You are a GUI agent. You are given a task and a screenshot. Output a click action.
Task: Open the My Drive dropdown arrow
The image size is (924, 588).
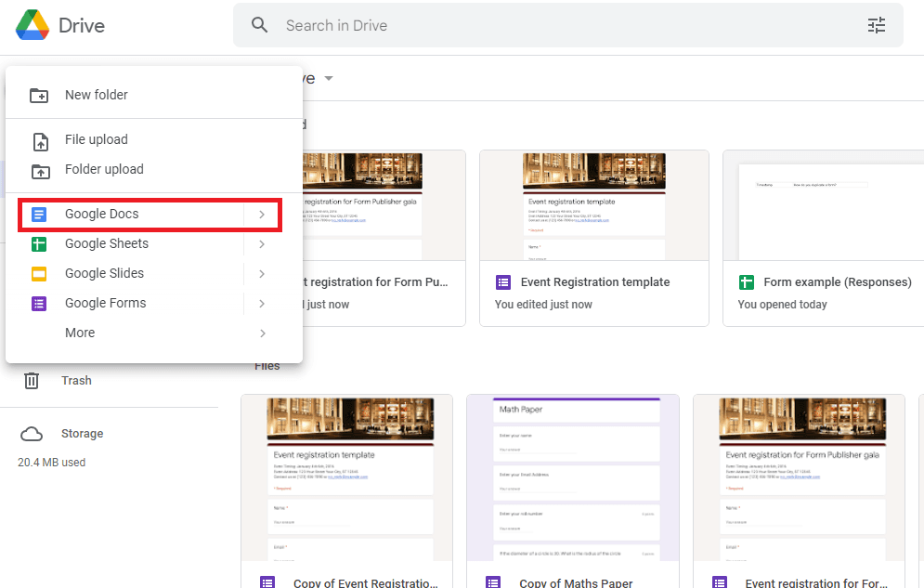(329, 78)
